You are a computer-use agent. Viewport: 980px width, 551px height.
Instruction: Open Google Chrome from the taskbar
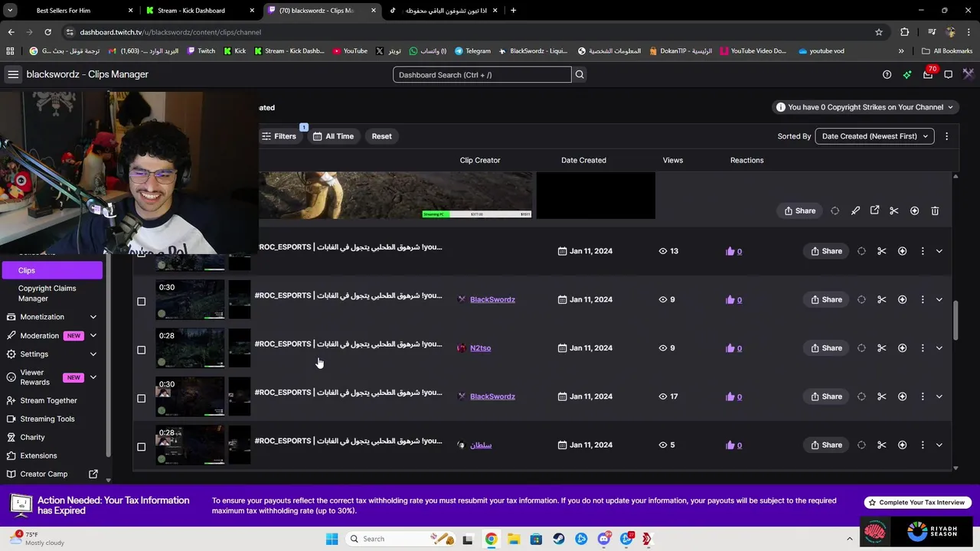[491, 539]
